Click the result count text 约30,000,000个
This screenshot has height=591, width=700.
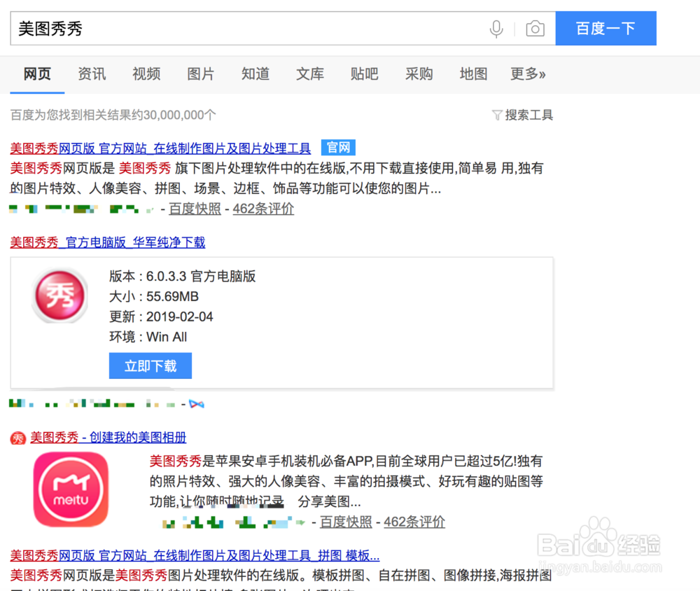(174, 116)
